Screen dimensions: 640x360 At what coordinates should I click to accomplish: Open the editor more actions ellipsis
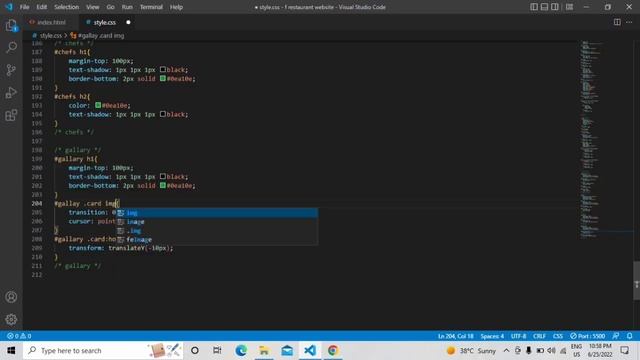629,22
